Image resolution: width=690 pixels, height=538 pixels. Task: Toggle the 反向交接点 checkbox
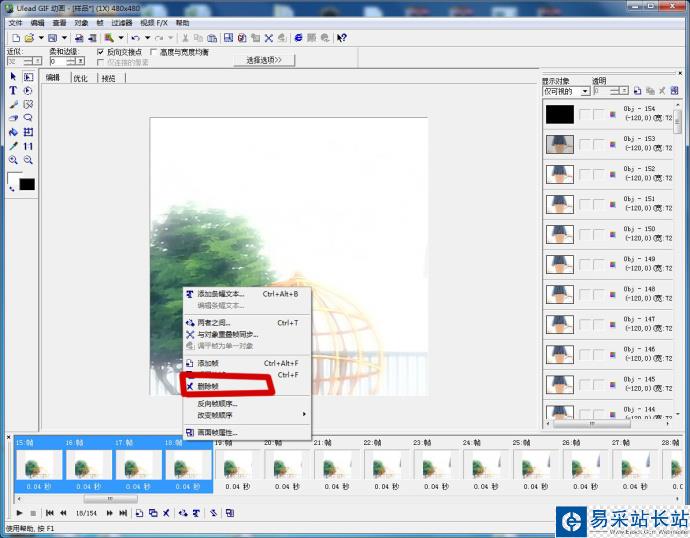(x=101, y=52)
